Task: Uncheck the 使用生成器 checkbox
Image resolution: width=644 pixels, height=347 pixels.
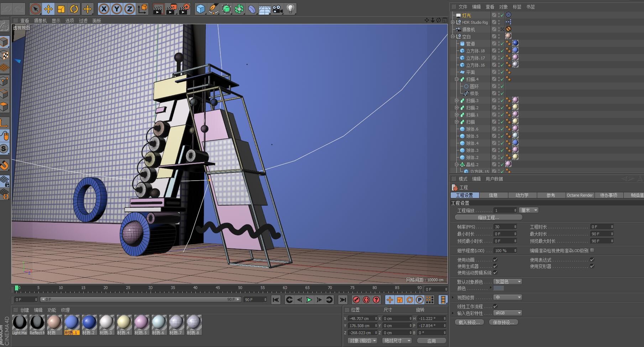Action: pos(495,266)
